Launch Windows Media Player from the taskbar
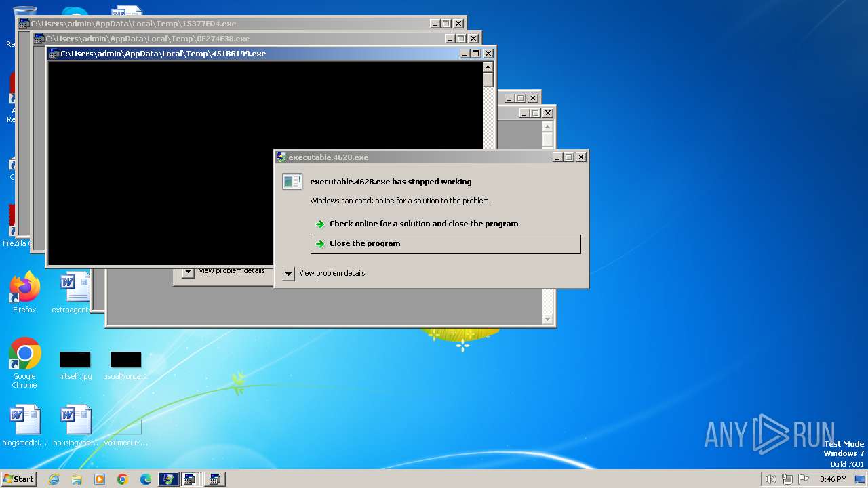The width and height of the screenshot is (868, 488). (100, 479)
